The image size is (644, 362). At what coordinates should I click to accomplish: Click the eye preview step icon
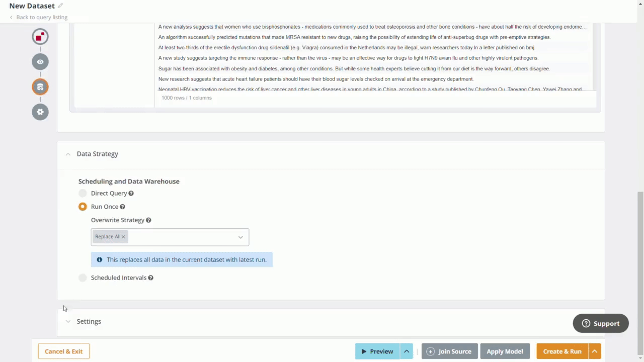pos(40,62)
